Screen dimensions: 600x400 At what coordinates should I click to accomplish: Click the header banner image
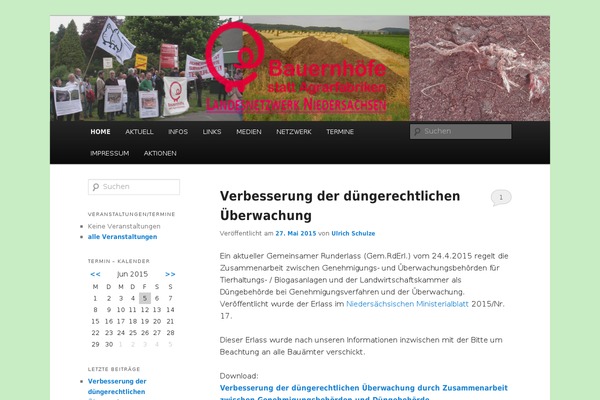(300, 69)
